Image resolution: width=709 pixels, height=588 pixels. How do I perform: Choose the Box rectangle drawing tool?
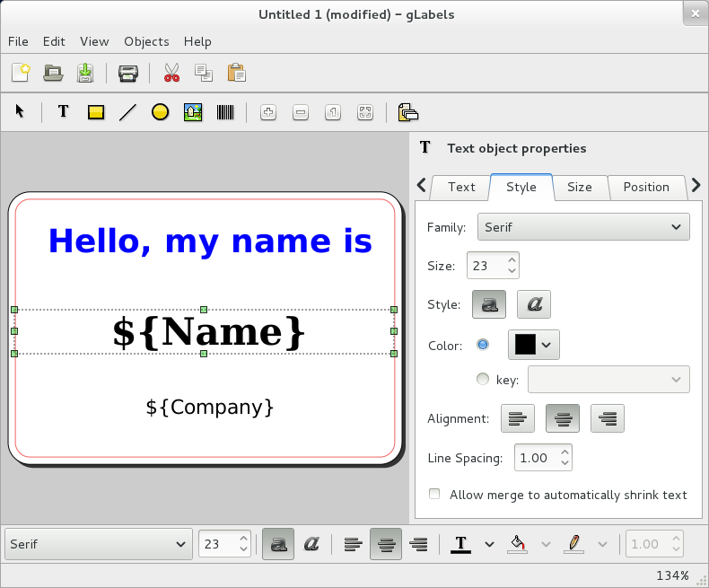pos(96,112)
